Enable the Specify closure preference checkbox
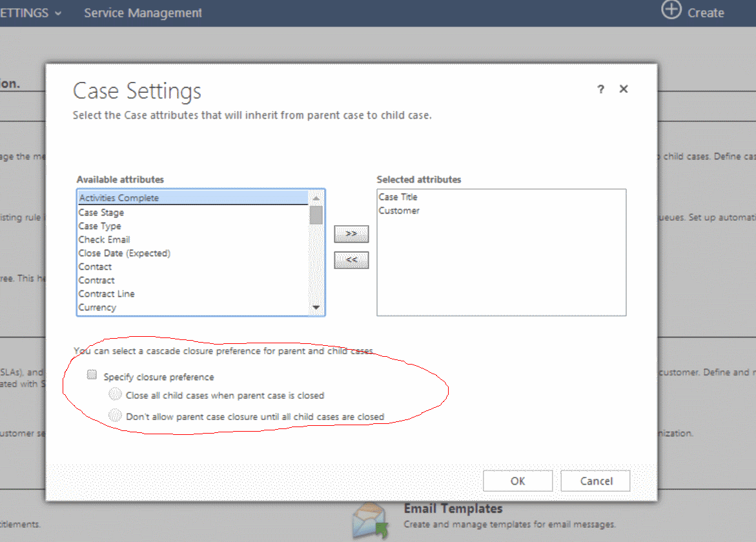The width and height of the screenshot is (756, 542). tap(92, 374)
